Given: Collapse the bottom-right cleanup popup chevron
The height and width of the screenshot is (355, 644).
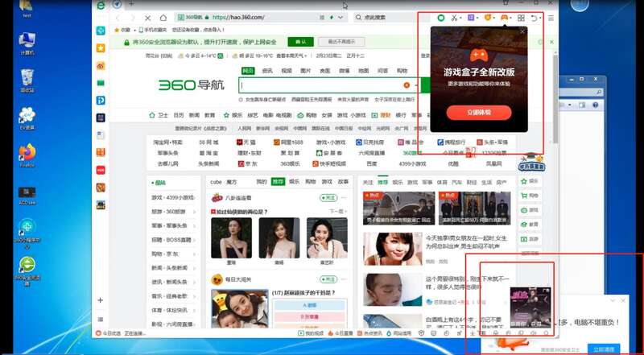Looking at the screenshot, I should 613,301.
